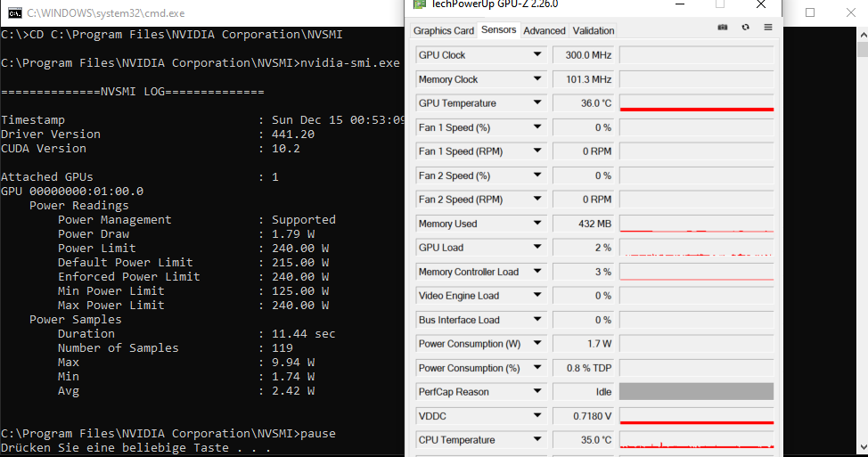Click the VDDC value 0.7180 V
The width and height of the screenshot is (868, 457).
[x=584, y=416]
